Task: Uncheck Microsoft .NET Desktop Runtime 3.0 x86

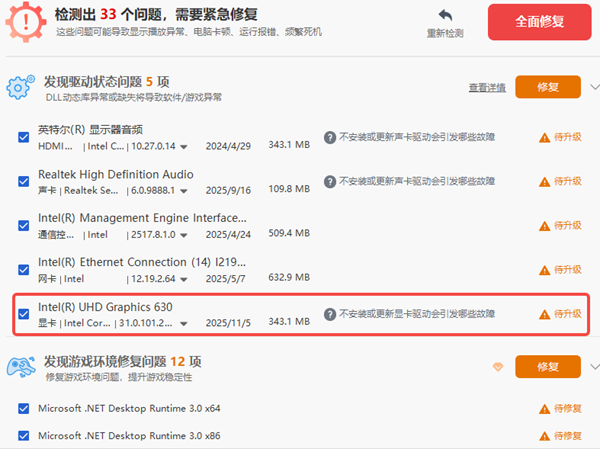Action: tap(24, 436)
